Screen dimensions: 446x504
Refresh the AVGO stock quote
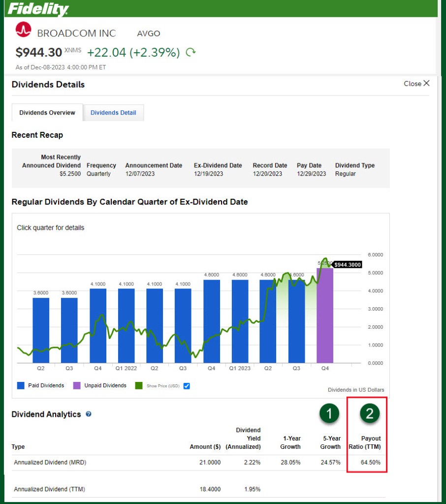(x=191, y=52)
